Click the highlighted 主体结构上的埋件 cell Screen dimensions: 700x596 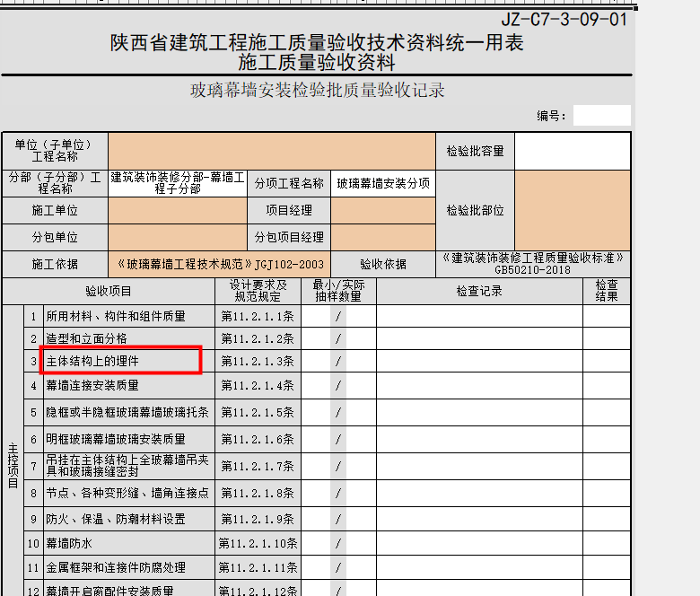(x=120, y=361)
